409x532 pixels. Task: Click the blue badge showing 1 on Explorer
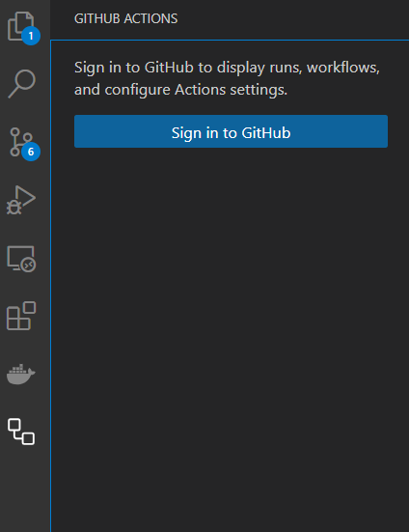pyautogui.click(x=31, y=36)
